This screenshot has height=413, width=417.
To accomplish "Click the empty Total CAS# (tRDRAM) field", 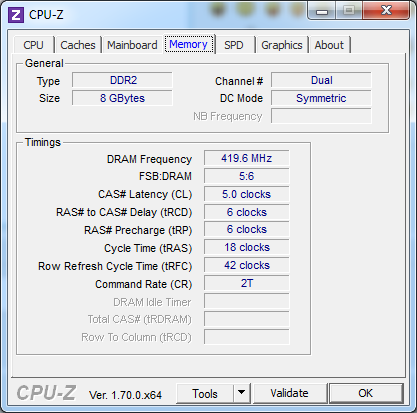I will (x=247, y=319).
